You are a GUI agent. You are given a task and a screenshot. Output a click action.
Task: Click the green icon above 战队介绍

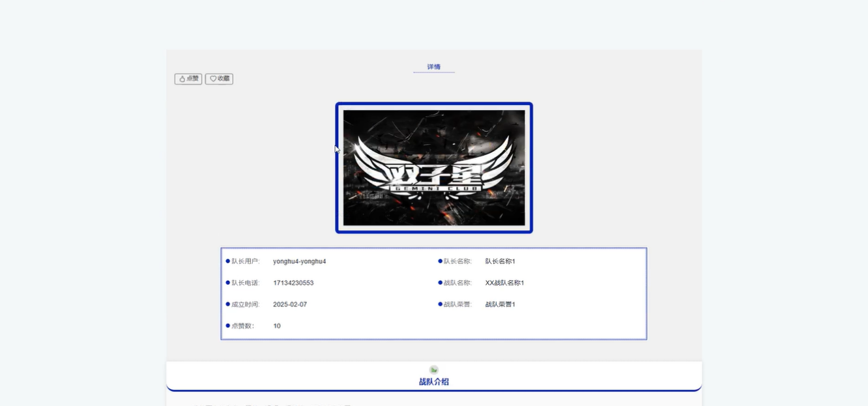tap(434, 370)
